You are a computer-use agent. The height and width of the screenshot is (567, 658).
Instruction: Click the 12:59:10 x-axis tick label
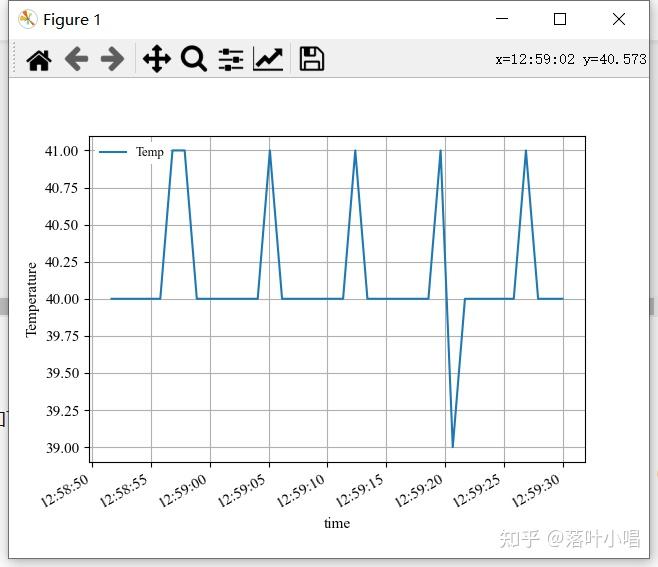tap(300, 491)
